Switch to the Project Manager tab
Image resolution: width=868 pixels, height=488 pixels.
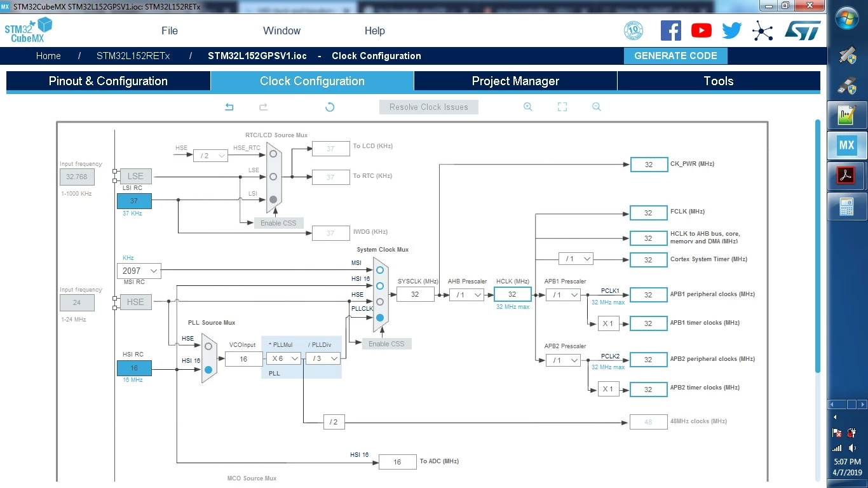(515, 81)
